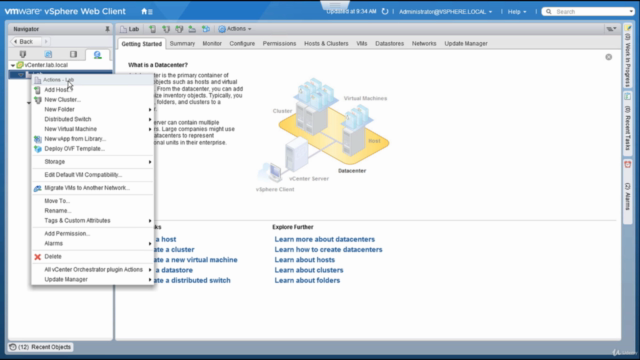The height and width of the screenshot is (360, 640).
Task: Open the Update Manager tab
Action: tap(466, 43)
